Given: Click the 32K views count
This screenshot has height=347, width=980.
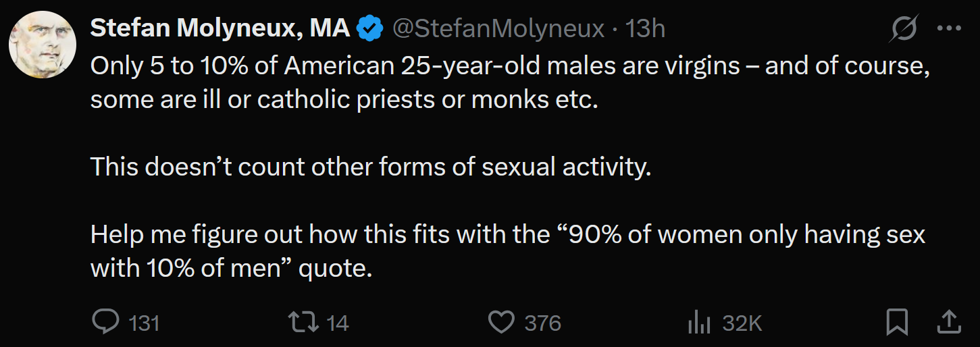Looking at the screenshot, I should pyautogui.click(x=742, y=323).
